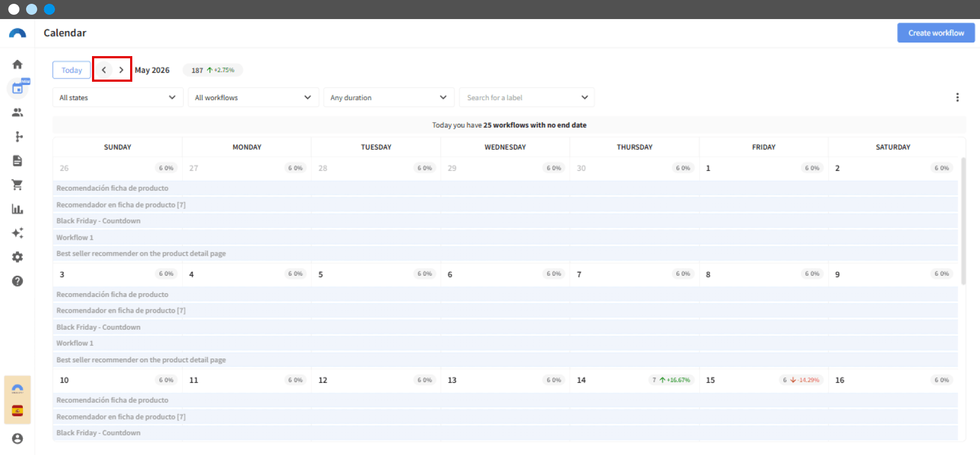Click the MONDAY column header
This screenshot has height=455, width=980.
tap(247, 147)
